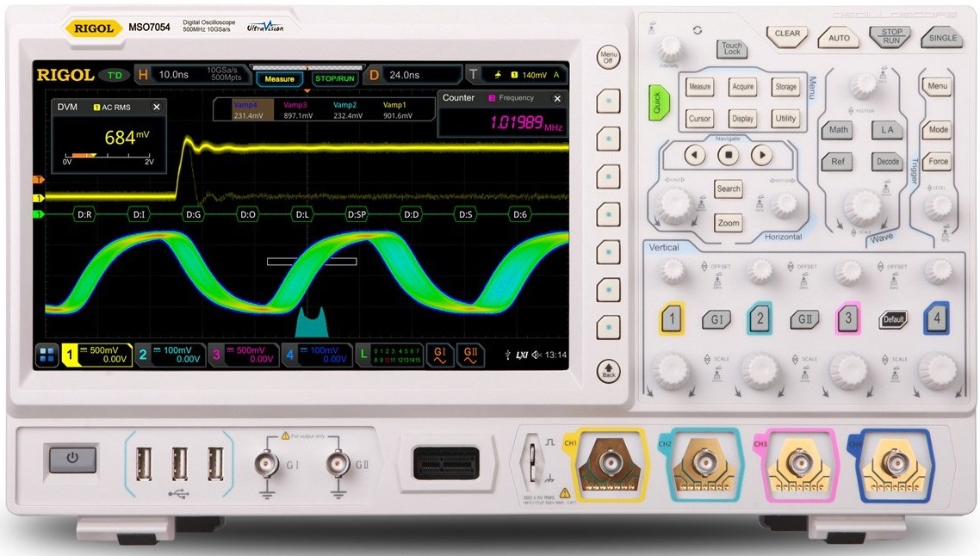Push the first softkey below Menu Off
The image size is (980, 556).
tap(608, 101)
